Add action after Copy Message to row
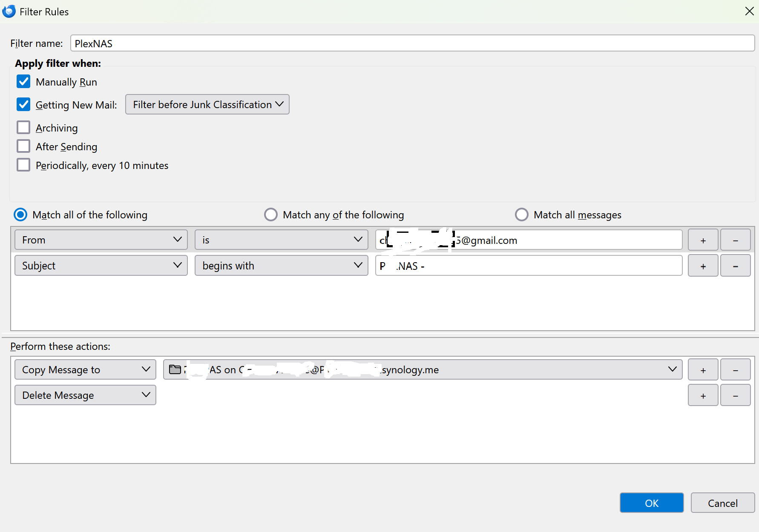 point(703,370)
